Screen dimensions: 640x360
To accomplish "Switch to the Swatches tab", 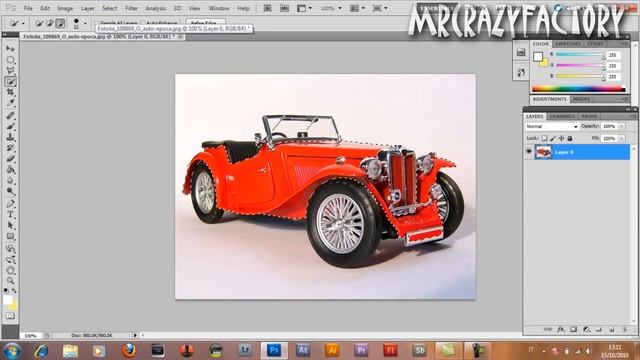I will [x=567, y=44].
